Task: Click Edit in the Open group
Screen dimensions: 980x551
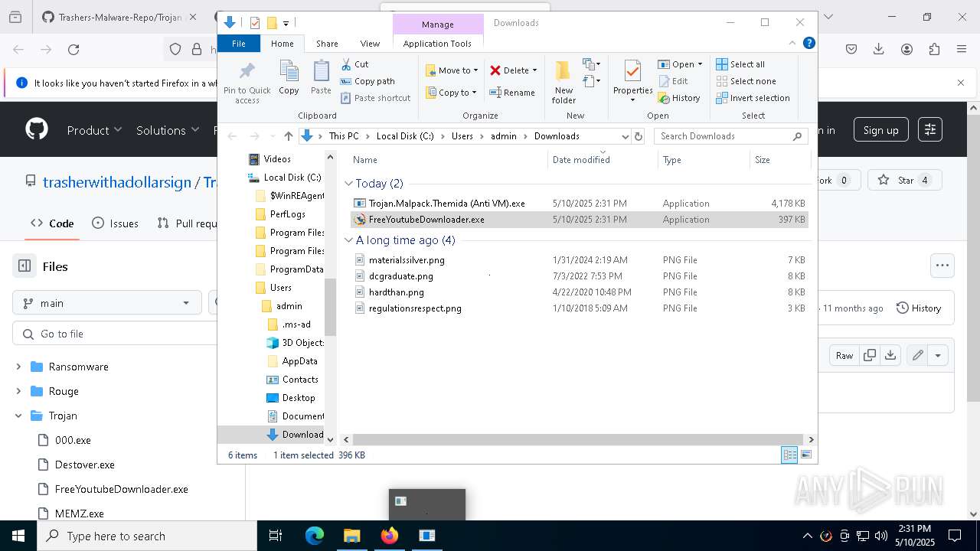Action: (x=672, y=81)
